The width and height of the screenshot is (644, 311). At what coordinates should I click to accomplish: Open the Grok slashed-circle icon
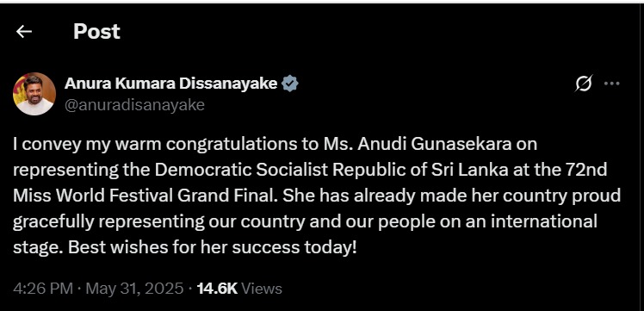pos(583,84)
